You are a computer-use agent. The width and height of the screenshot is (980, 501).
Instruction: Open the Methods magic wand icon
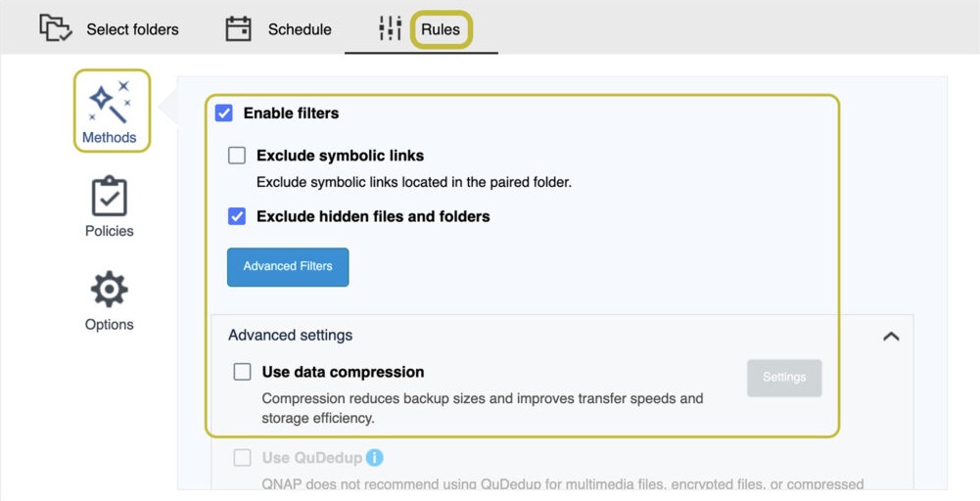click(x=110, y=102)
